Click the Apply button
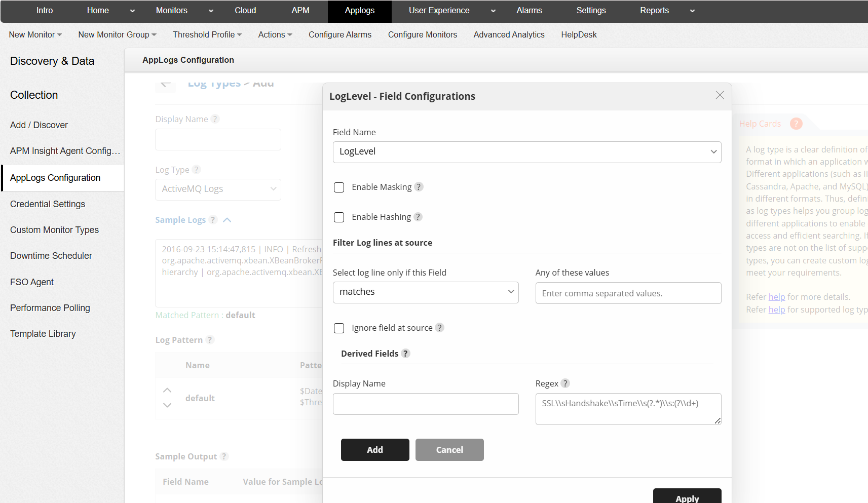The height and width of the screenshot is (503, 868). click(687, 497)
